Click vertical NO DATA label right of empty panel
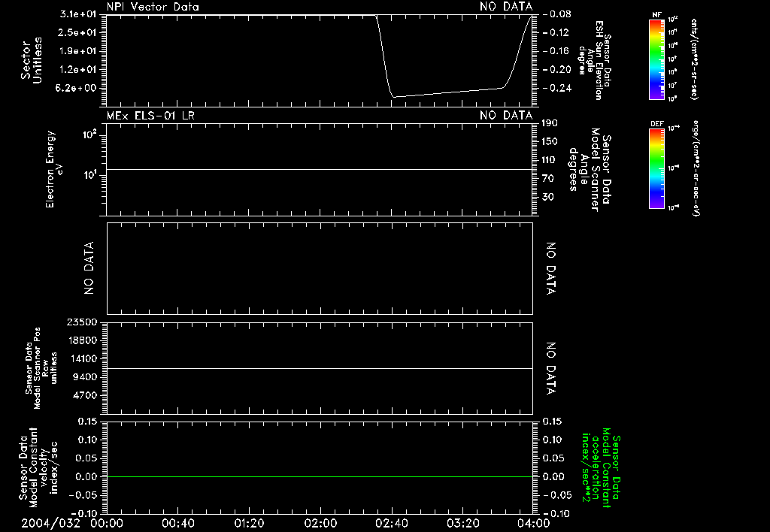Viewport: 770px width, 532px height. click(x=551, y=268)
